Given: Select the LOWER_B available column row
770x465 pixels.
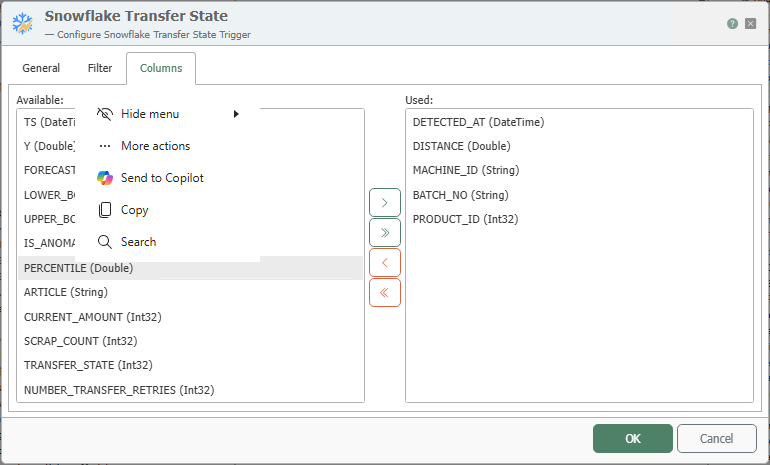Looking at the screenshot, I should [x=49, y=195].
